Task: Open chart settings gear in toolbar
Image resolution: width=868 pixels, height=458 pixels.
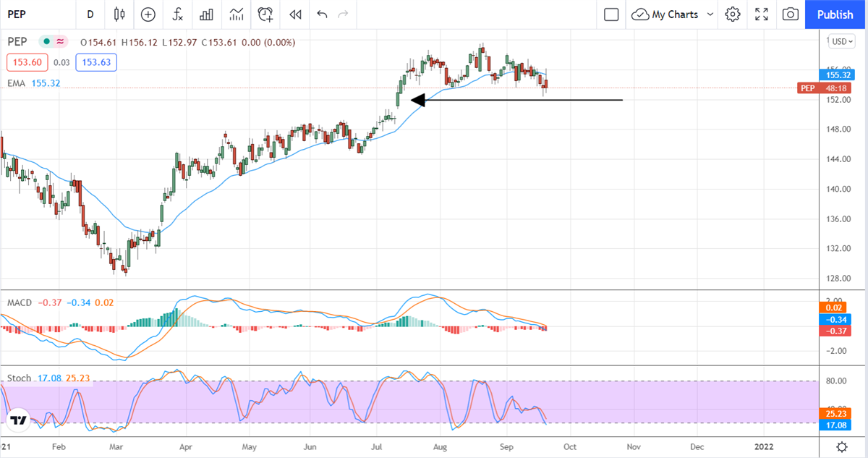Action: click(733, 14)
